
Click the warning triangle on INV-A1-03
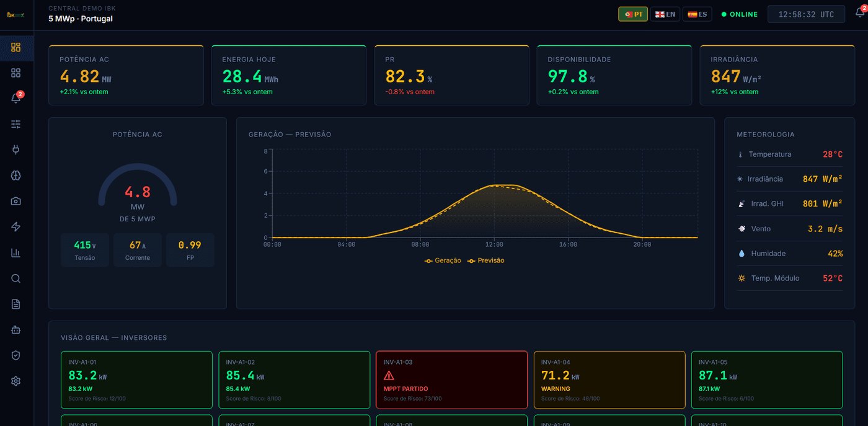click(x=389, y=375)
